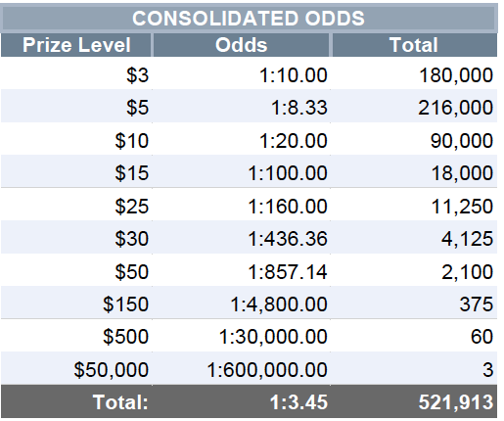The image size is (504, 421).
Task: Select the 216,000 total cell
Action: (x=414, y=107)
